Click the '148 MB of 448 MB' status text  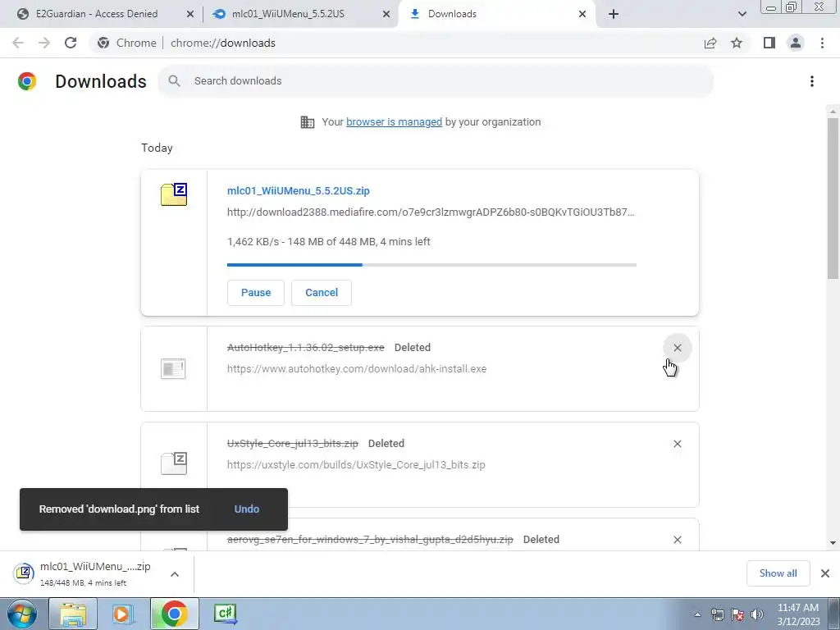coord(331,242)
